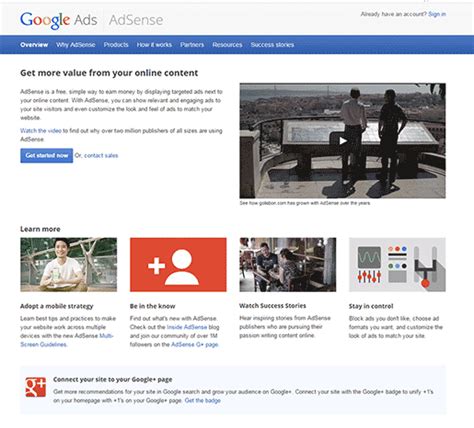The width and height of the screenshot is (474, 428).
Task: Switch to How it works tab
Action: click(x=154, y=45)
